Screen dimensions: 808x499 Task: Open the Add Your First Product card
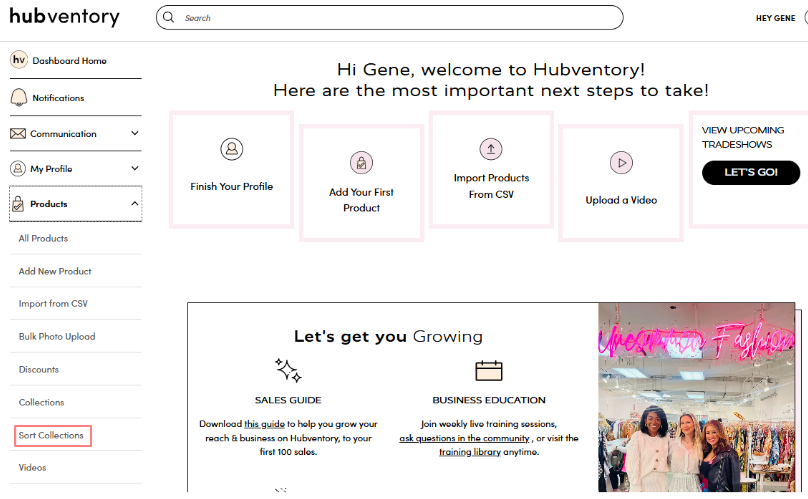click(x=361, y=182)
